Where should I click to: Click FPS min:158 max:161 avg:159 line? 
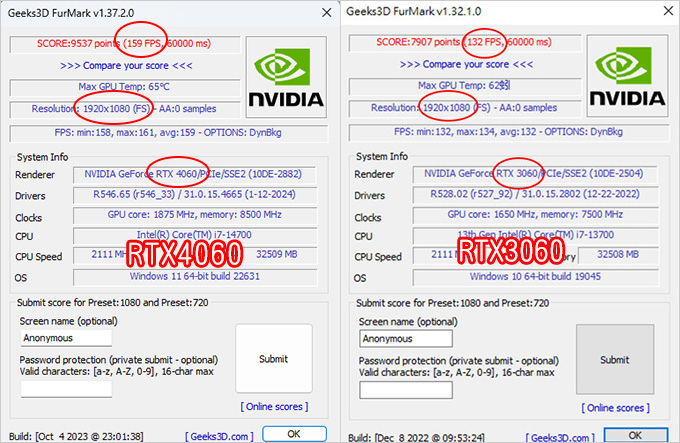[x=168, y=133]
